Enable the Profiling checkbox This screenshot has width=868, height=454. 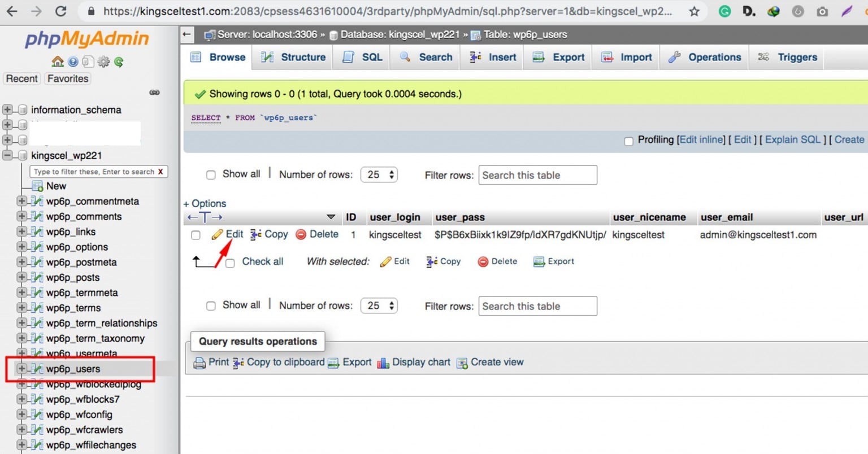pyautogui.click(x=628, y=141)
